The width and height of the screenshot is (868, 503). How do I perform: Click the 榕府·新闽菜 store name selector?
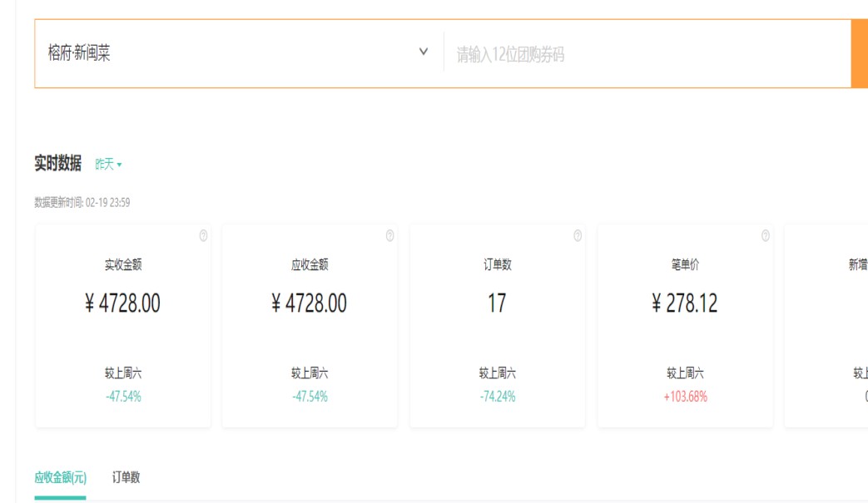coord(79,54)
